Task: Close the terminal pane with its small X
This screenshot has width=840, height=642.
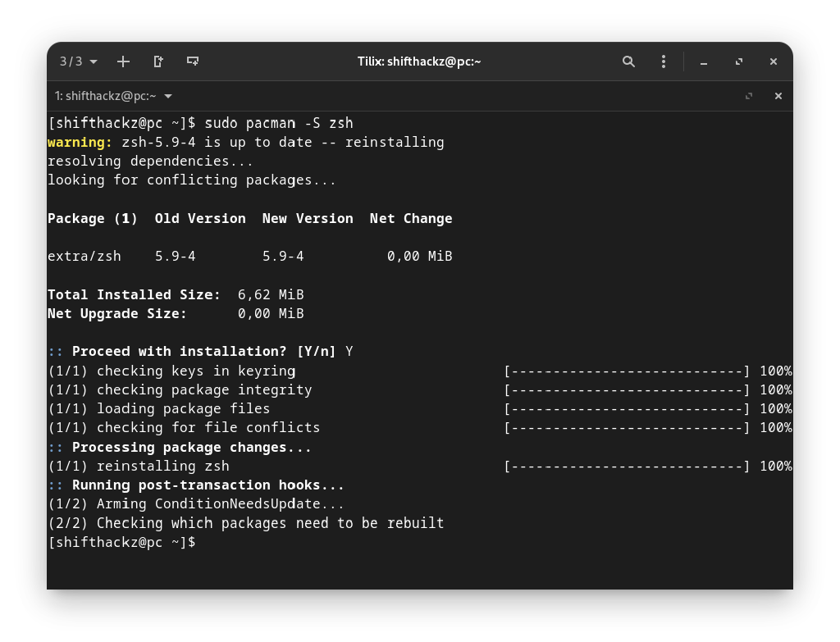Action: coord(778,96)
